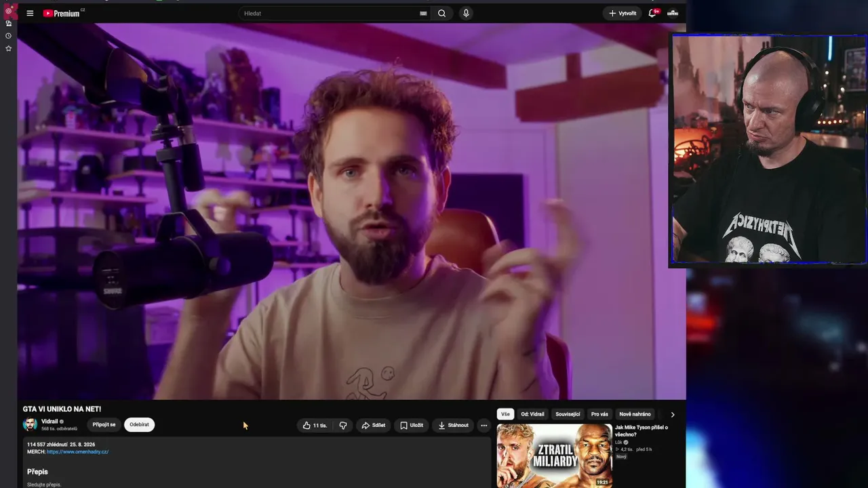Viewport: 868px width, 488px height.
Task: Click the Přepis transcript heading
Action: [37, 471]
